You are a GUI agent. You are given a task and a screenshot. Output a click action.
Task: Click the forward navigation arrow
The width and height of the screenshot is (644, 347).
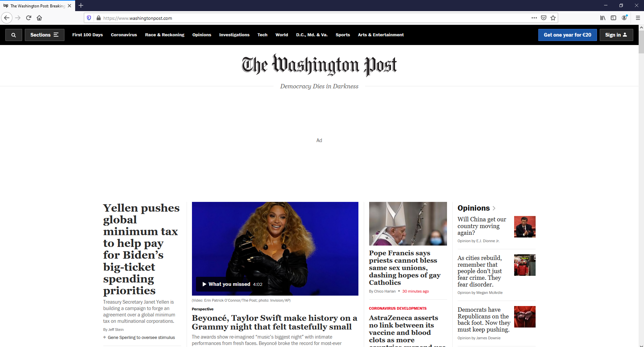18,18
